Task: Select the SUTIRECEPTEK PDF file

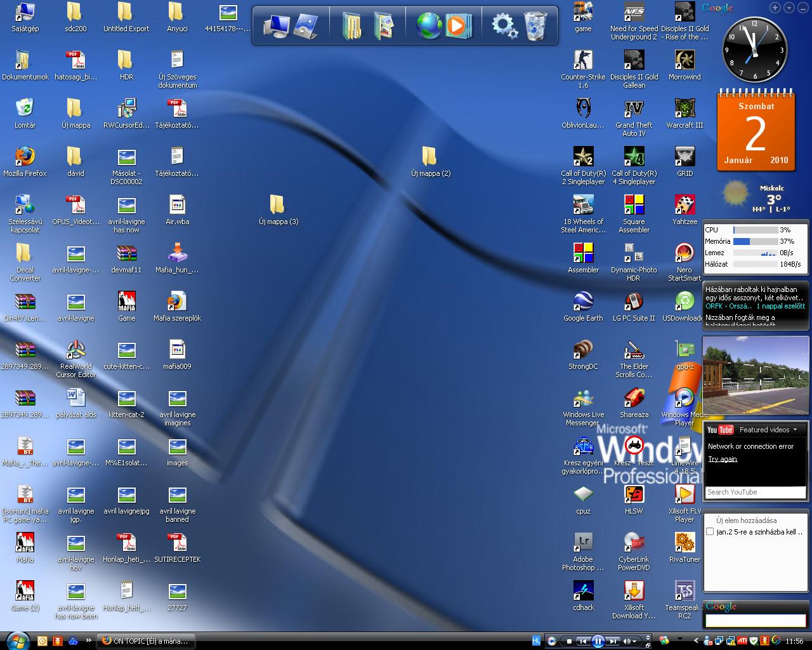Action: point(177,548)
